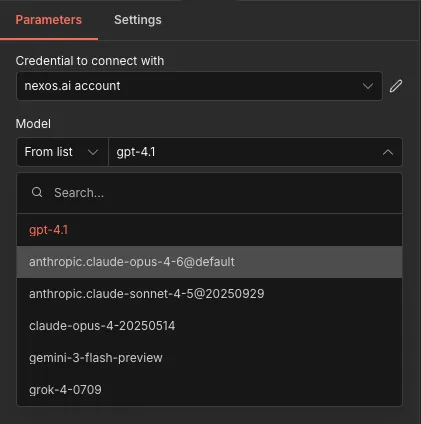The height and width of the screenshot is (424, 421).
Task: Click the chevron arrow on credential selector
Action: click(368, 86)
